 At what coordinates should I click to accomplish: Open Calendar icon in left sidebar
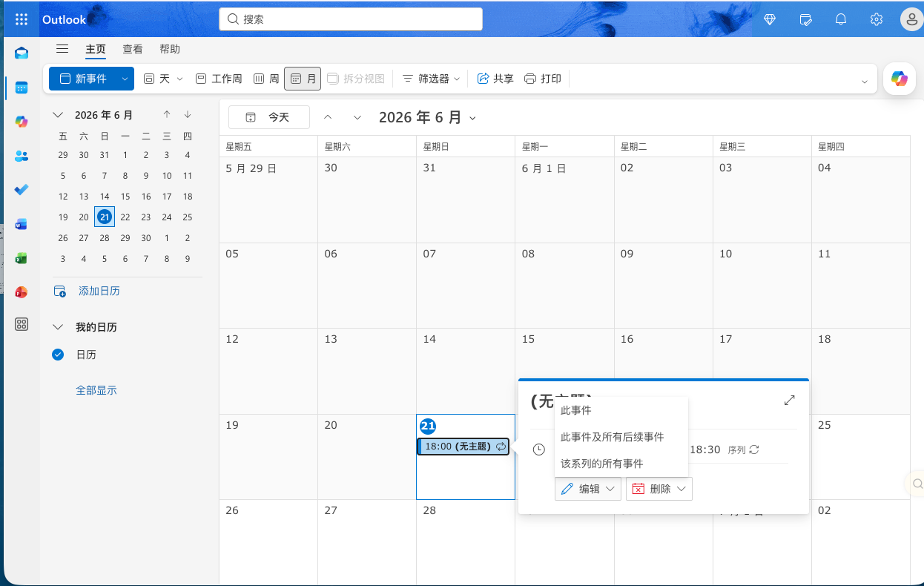[22, 88]
